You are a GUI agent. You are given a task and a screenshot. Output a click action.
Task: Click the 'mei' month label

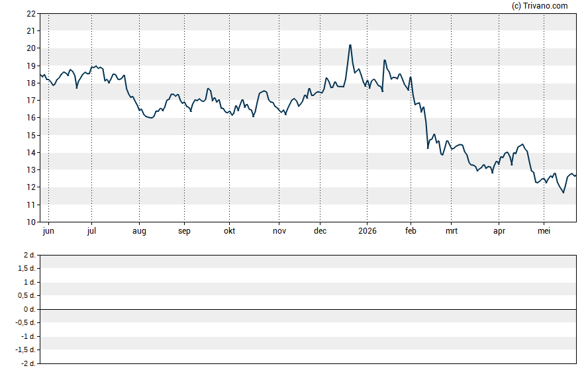544,231
